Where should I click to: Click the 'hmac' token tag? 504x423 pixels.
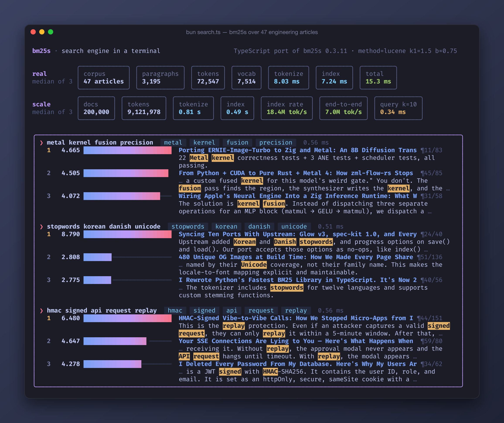[175, 310]
